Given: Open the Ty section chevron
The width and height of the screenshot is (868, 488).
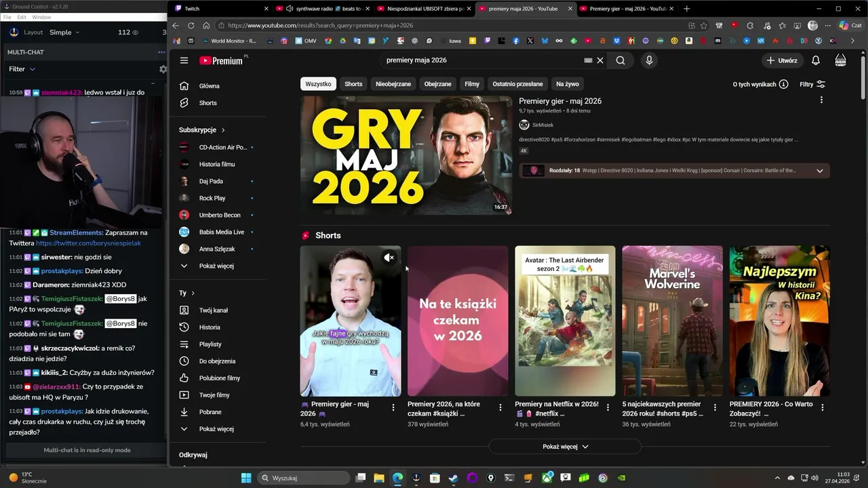Looking at the screenshot, I should tap(193, 293).
